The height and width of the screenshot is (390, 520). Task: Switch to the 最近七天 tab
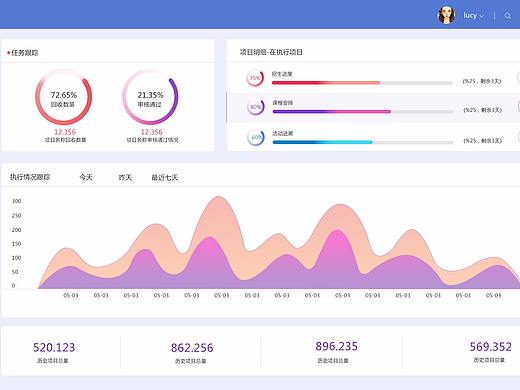tap(165, 178)
